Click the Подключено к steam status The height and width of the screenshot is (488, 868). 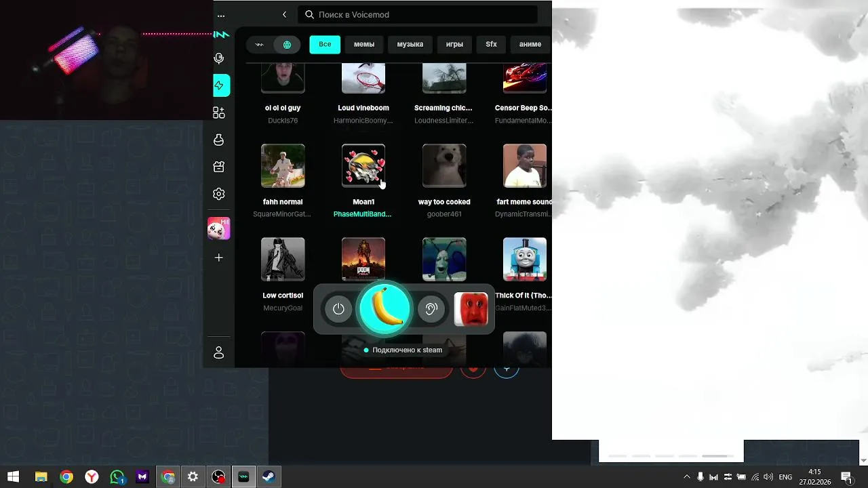403,350
